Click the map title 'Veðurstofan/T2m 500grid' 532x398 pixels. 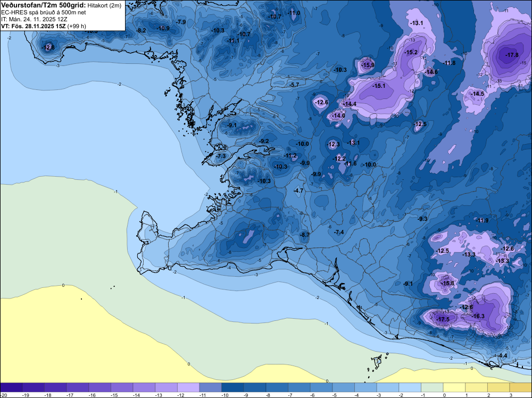tap(44, 5)
